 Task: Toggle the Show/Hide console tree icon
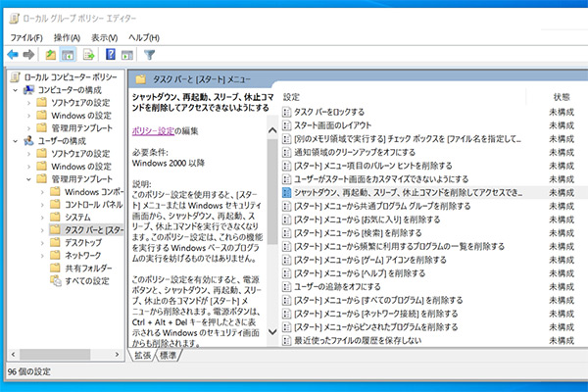click(x=69, y=54)
